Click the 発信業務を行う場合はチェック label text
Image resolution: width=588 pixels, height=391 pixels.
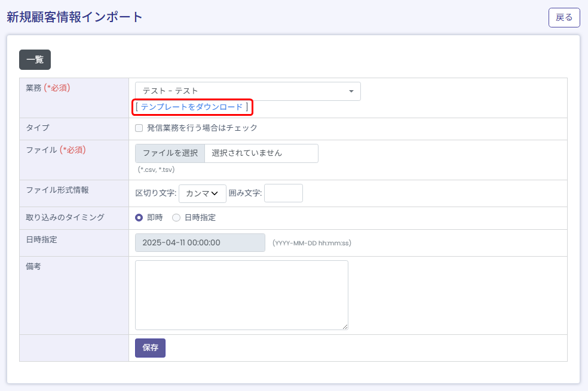202,128
